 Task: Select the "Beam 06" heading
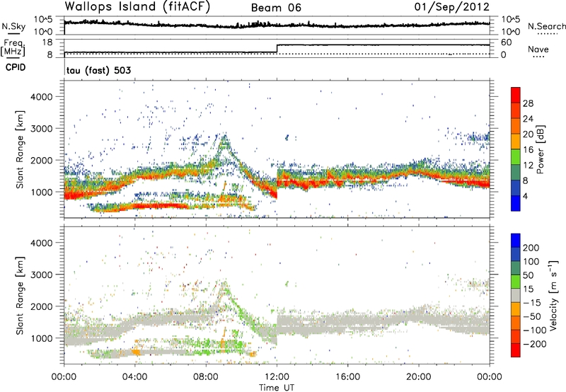276,8
